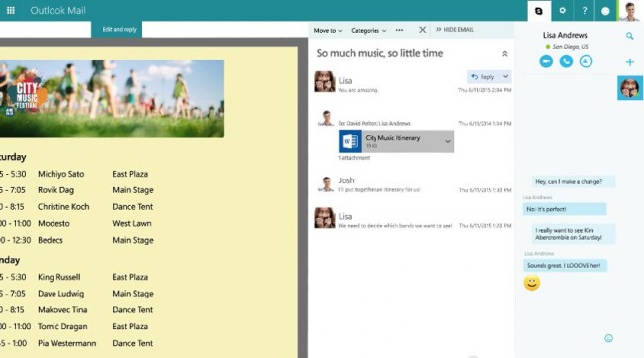The height and width of the screenshot is (358, 644).
Task: Click the Reply button on Lisa's message
Action: (483, 77)
